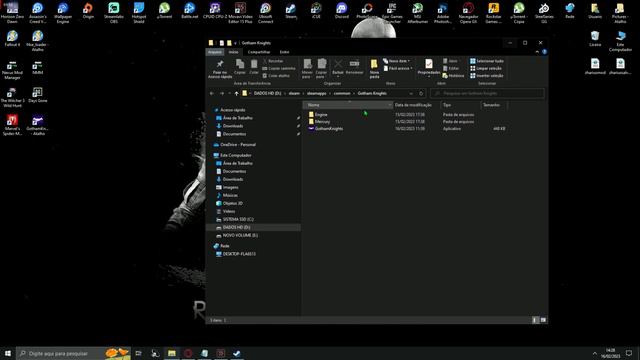
Task: Click Abrir in the ribbon
Action: tap(450, 61)
